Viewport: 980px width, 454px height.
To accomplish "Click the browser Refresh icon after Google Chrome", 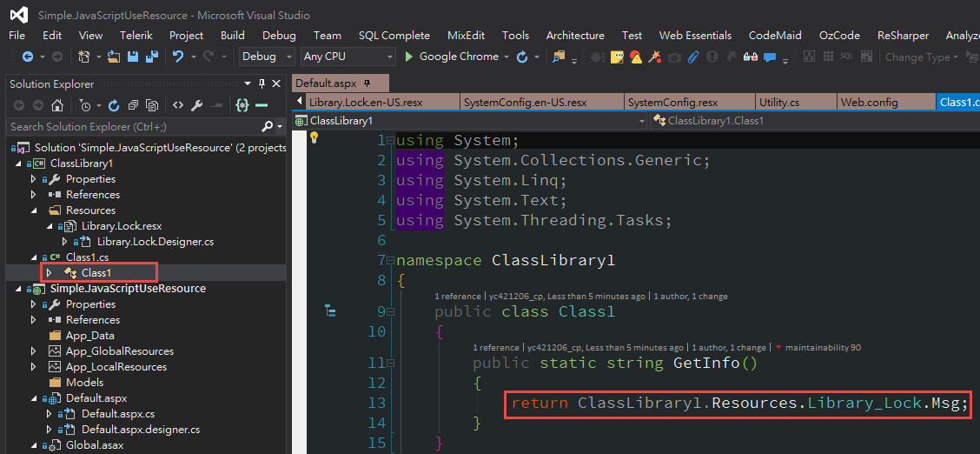I will point(522,57).
